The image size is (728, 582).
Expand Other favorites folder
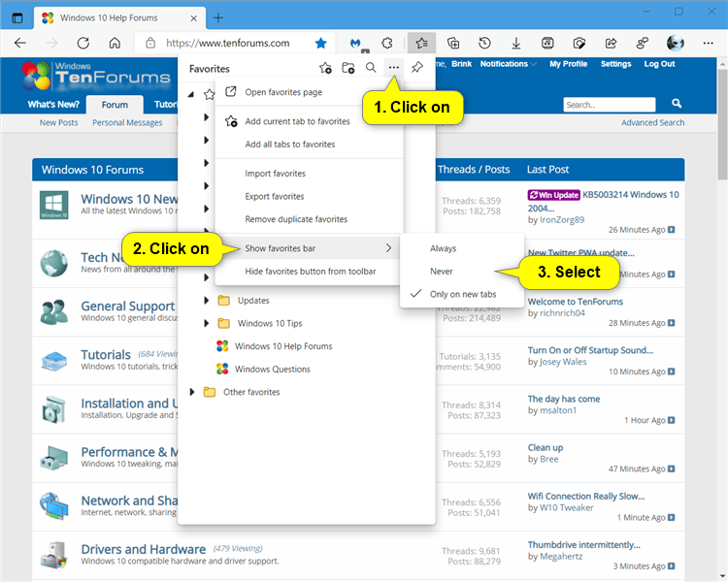click(x=192, y=392)
